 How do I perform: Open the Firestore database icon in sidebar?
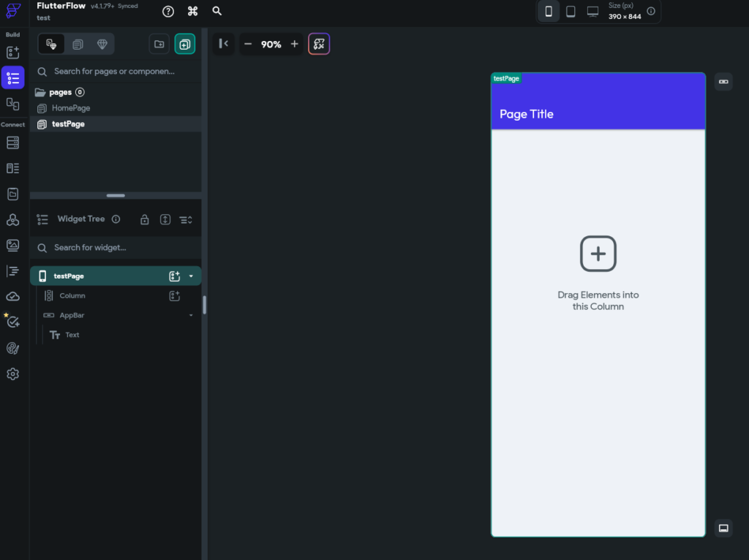[x=12, y=143]
